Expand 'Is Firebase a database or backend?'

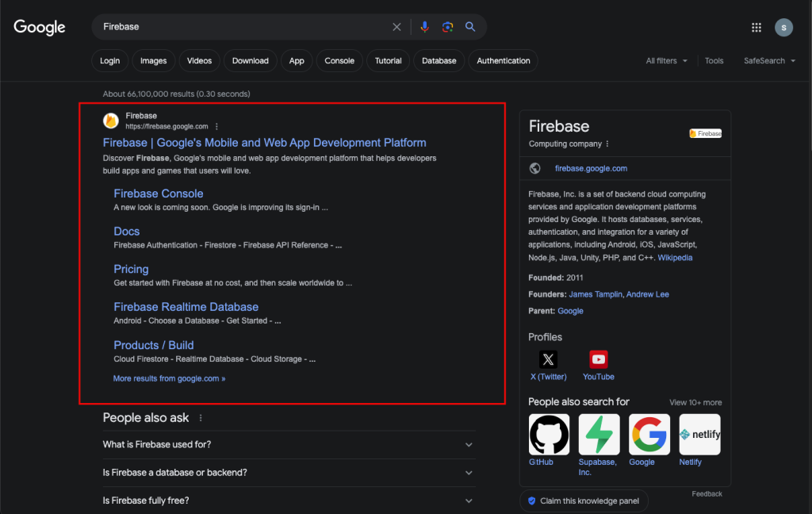[289, 473]
